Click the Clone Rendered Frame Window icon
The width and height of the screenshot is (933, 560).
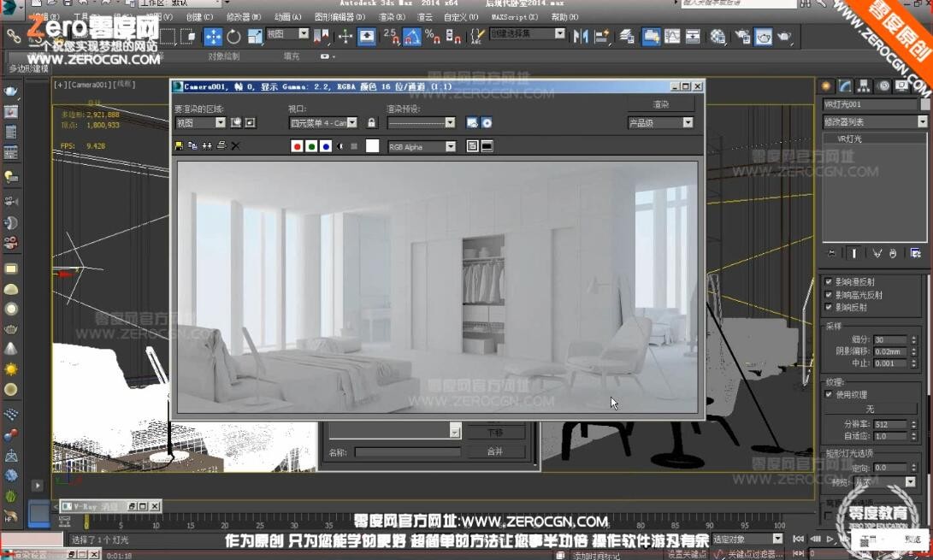coord(207,146)
